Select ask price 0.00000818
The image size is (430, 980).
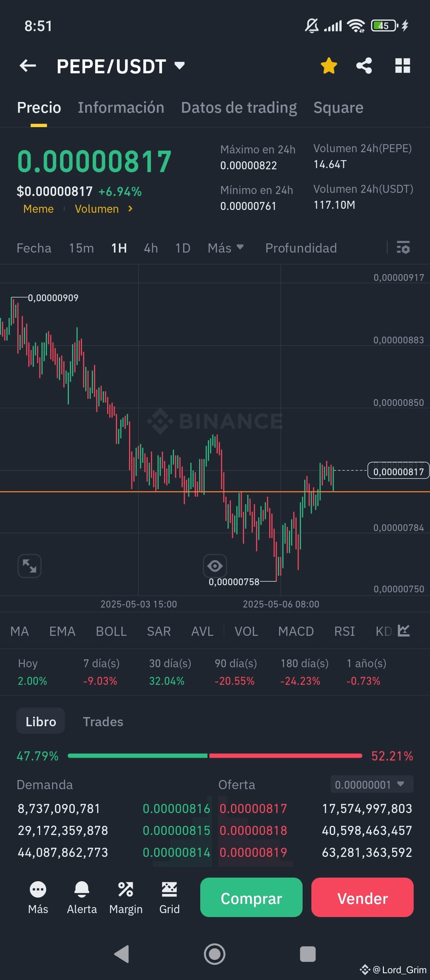point(253,830)
